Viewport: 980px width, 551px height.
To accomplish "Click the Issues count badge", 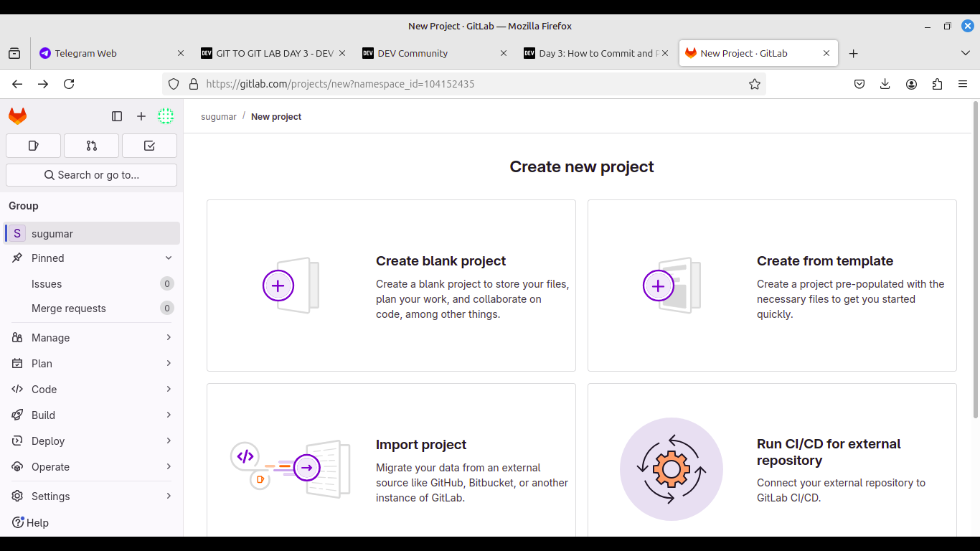I will pos(167,283).
